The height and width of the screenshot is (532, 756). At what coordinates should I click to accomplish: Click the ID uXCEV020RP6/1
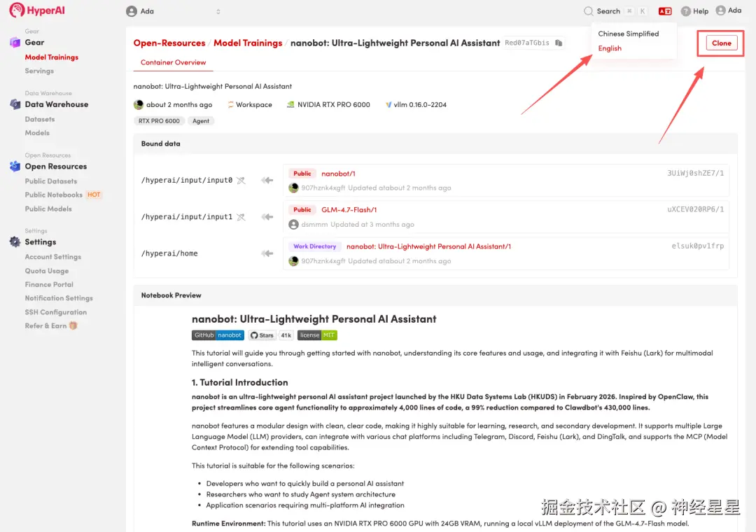click(x=695, y=209)
